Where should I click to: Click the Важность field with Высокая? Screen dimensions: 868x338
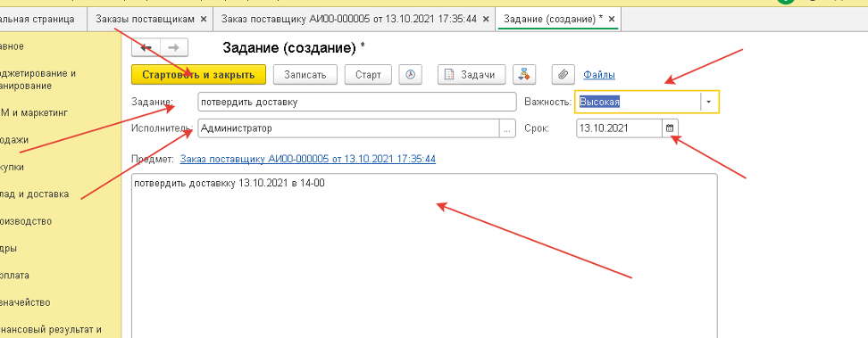click(x=638, y=102)
